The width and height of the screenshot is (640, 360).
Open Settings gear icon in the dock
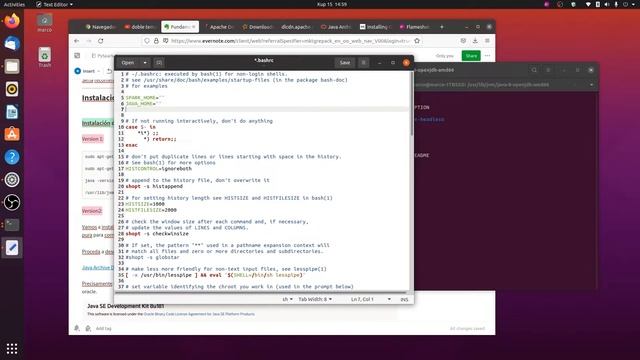[x=12, y=180]
